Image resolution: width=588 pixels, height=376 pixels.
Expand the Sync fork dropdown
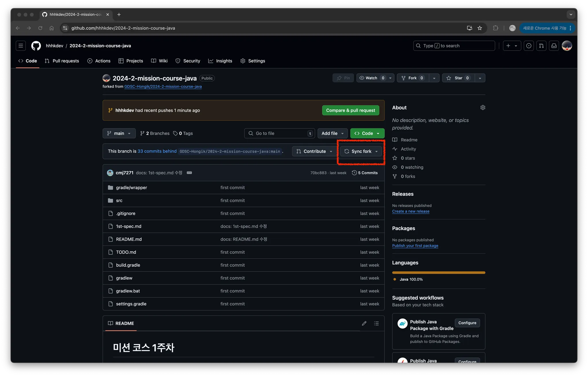pyautogui.click(x=361, y=151)
